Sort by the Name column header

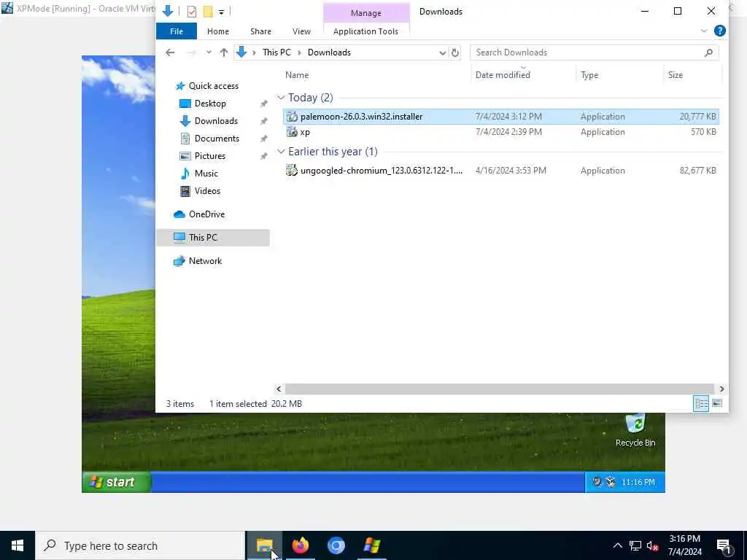click(x=297, y=75)
